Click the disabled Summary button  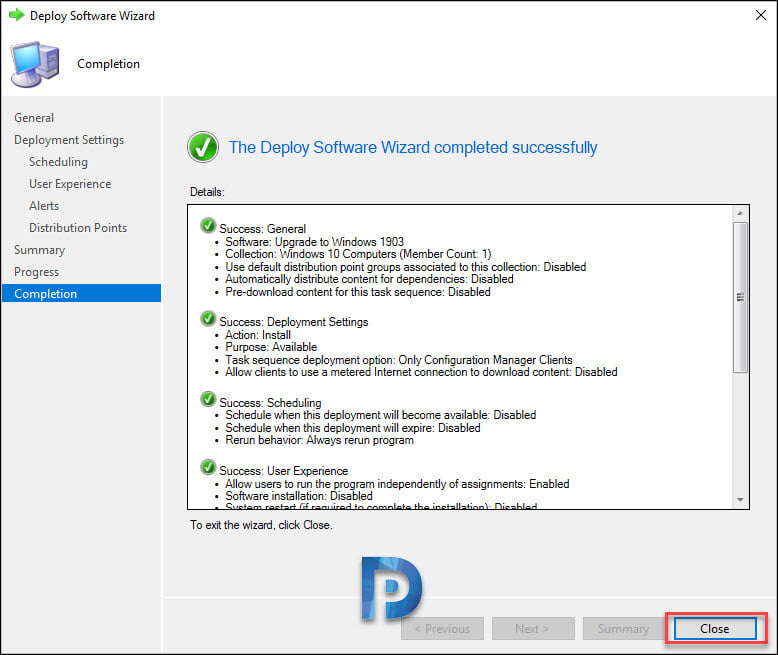tap(624, 629)
